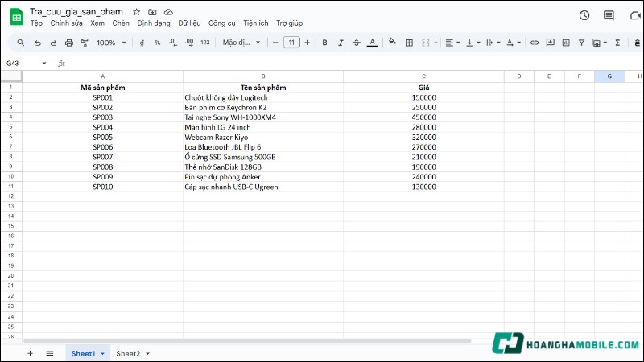This screenshot has width=644, height=362.
Task: Click the move to folder icon
Action: coord(152,12)
